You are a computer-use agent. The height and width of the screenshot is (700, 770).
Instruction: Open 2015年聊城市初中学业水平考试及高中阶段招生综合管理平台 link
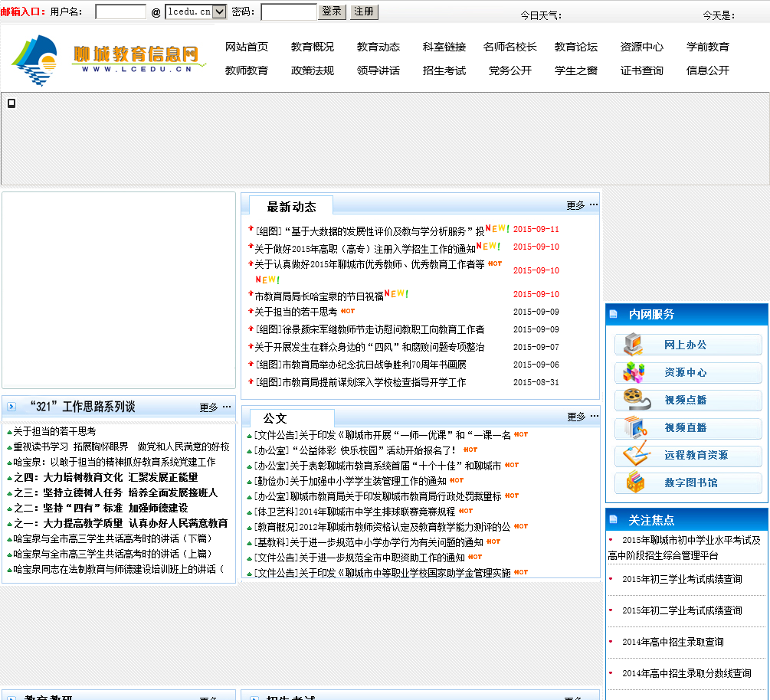[x=684, y=548]
